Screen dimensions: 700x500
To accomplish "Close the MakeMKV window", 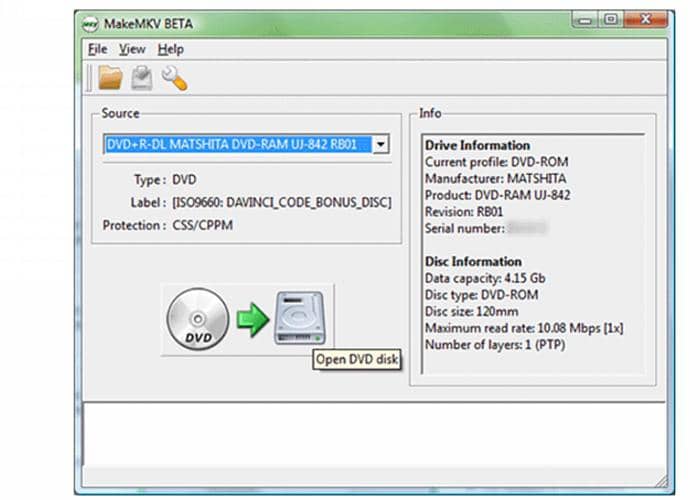I will [646, 20].
